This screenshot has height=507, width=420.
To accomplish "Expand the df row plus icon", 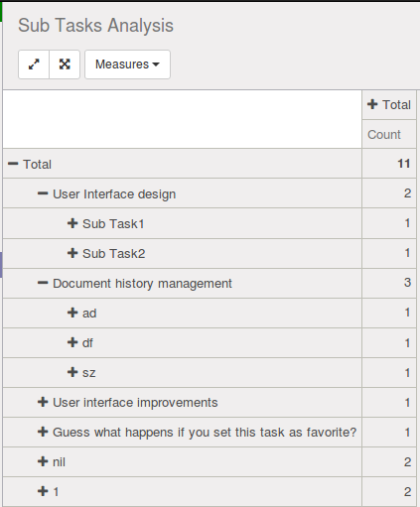I will click(72, 342).
